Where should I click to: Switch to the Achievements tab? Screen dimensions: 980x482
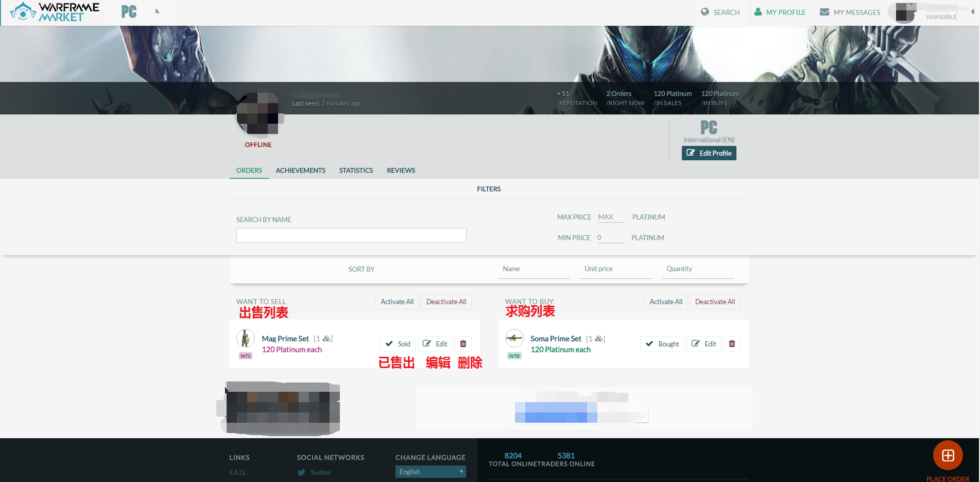coord(300,170)
